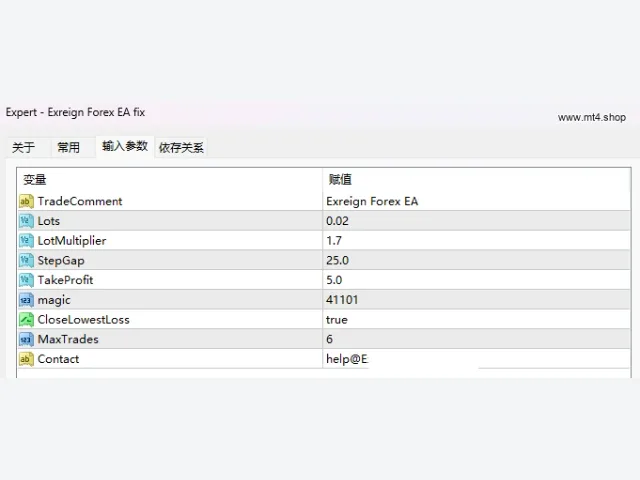Screen dimensions: 640x480
Task: Edit the MaxTrades value 6
Action: 476,339
